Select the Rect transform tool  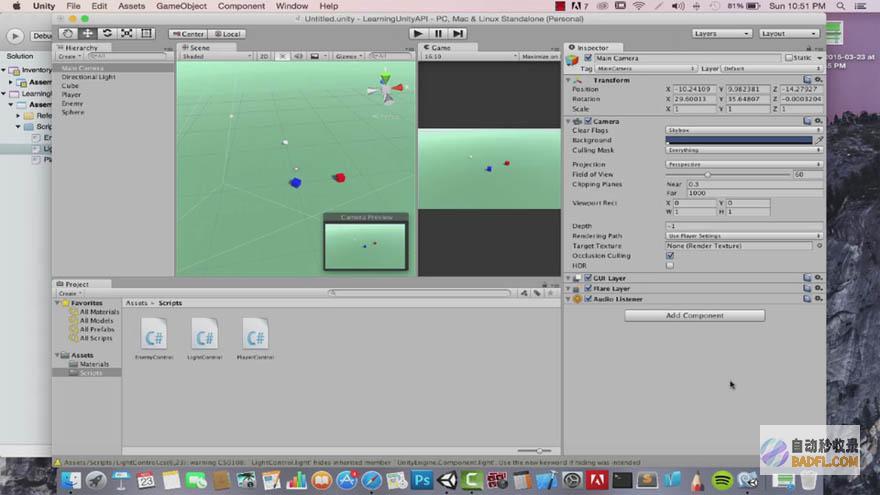pos(146,34)
